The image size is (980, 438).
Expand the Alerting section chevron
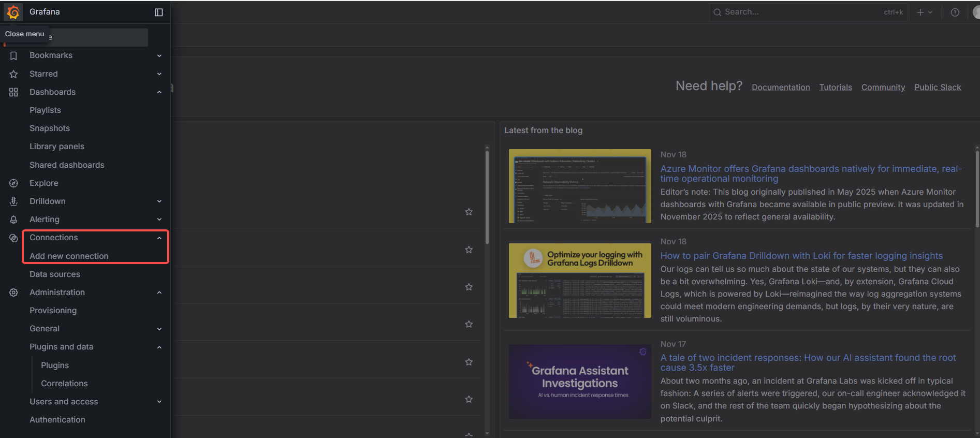pos(159,220)
